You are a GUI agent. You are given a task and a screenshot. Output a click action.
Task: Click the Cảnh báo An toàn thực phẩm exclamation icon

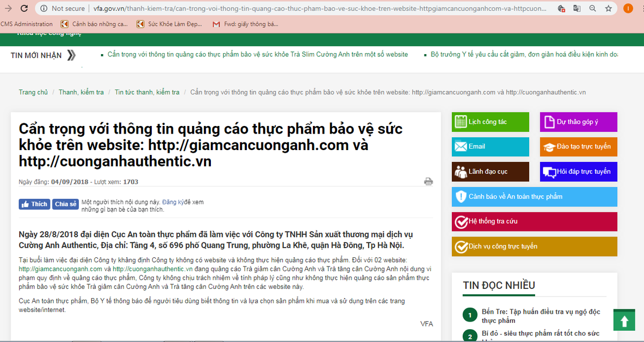click(x=460, y=197)
